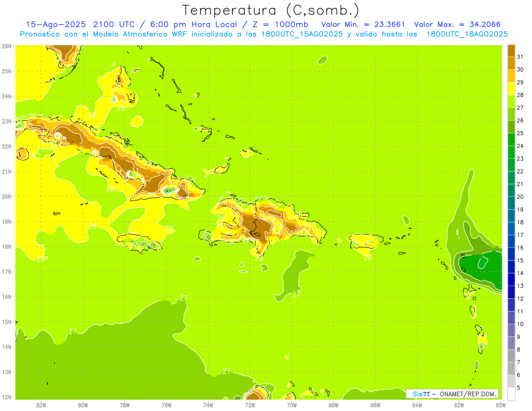Click the 70W longitude axis label
This screenshot has height=411, width=532.
[292, 404]
